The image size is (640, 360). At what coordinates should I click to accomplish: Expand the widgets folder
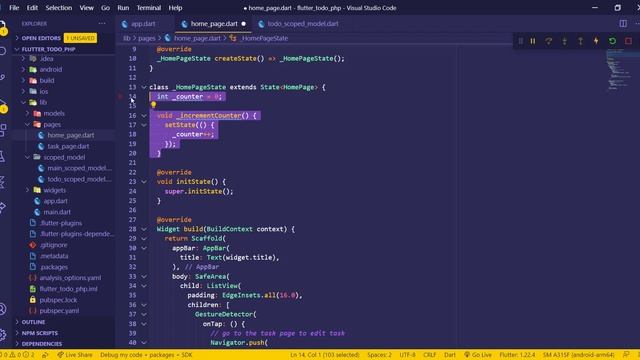pyautogui.click(x=54, y=190)
